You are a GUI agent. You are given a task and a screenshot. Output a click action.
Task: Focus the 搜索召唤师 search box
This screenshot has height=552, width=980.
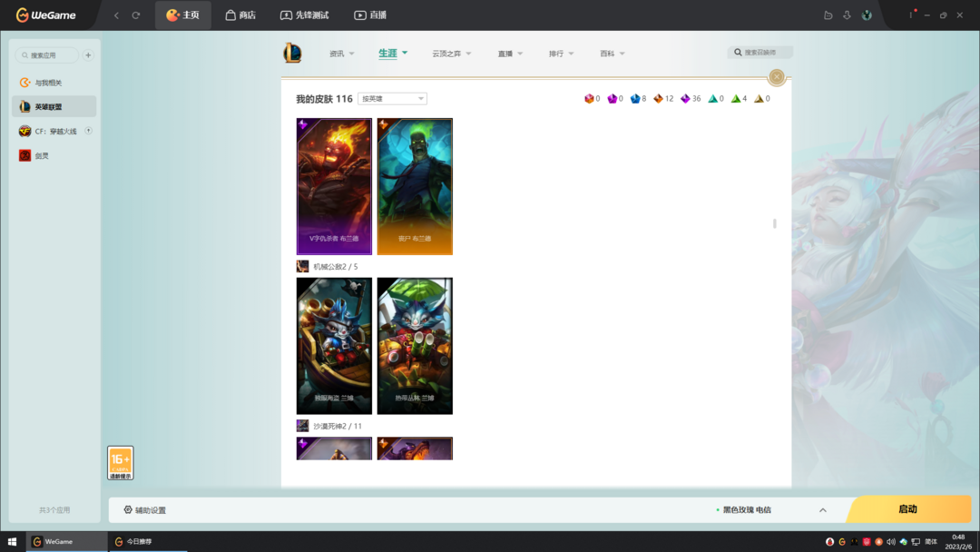(x=760, y=53)
